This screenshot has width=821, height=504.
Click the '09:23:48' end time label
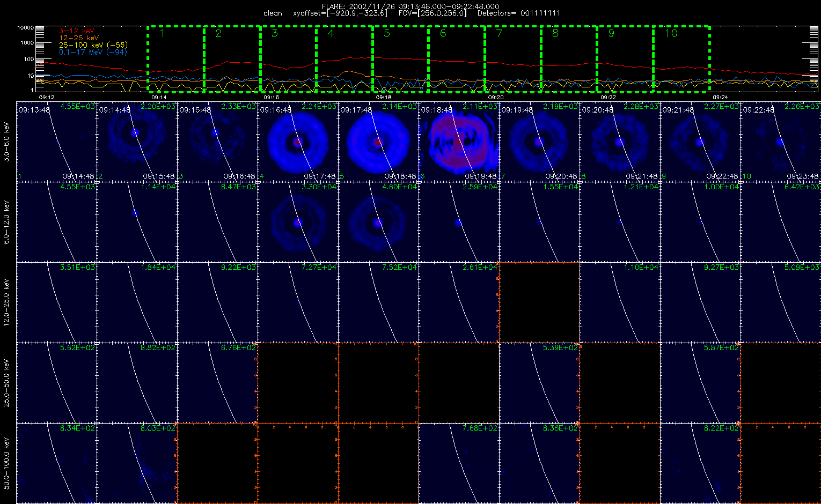(x=803, y=176)
